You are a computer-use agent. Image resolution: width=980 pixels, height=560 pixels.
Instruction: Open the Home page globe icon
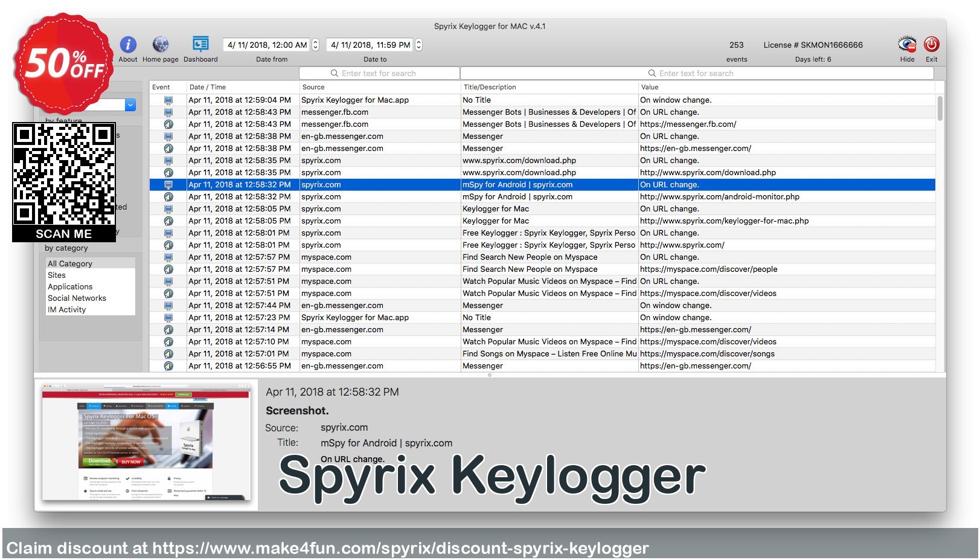[161, 45]
